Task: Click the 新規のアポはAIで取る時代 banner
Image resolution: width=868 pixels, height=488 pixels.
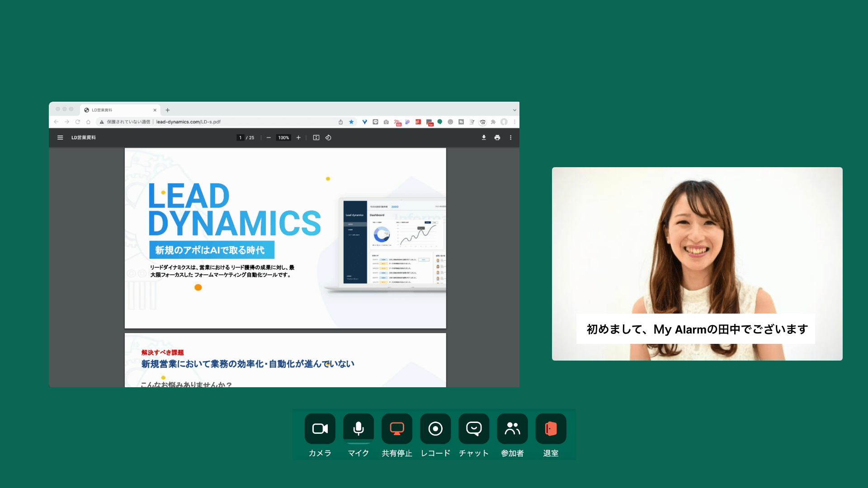Action: pyautogui.click(x=212, y=250)
